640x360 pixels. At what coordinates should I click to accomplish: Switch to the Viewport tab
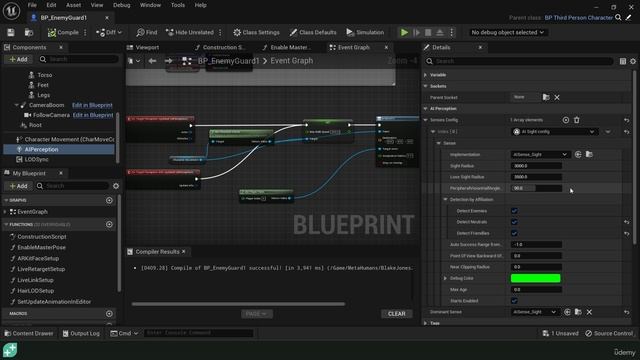(147, 47)
